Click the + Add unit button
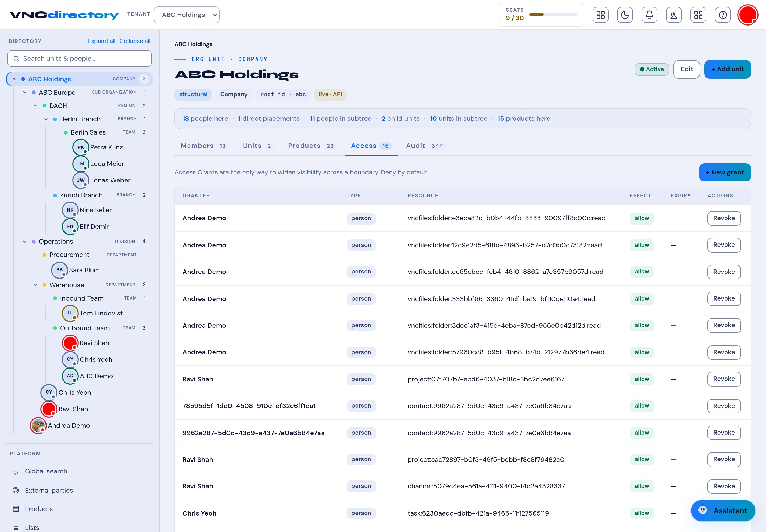The image size is (766, 532). click(727, 69)
